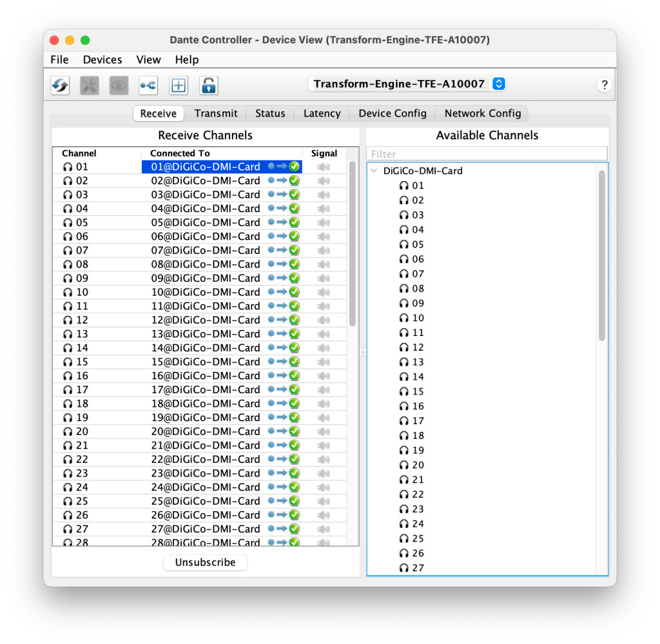Click the headphone icon of available channel 09
The image size is (660, 644).
404,304
